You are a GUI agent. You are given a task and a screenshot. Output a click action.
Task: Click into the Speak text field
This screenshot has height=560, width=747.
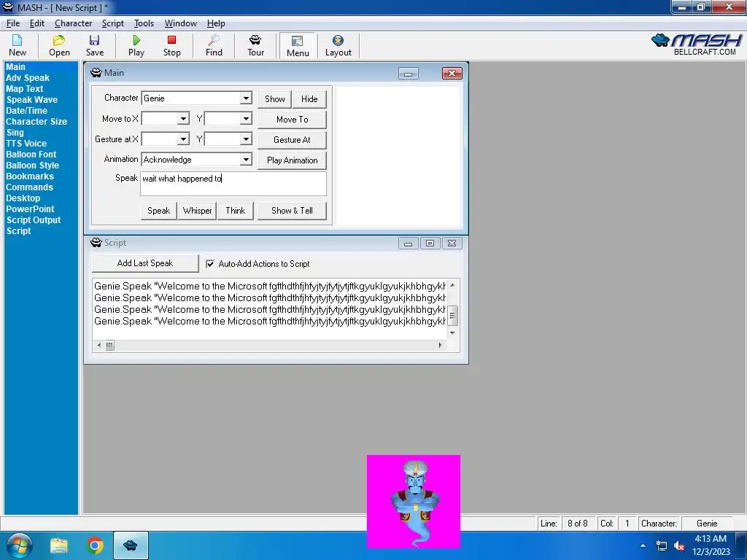click(x=233, y=184)
